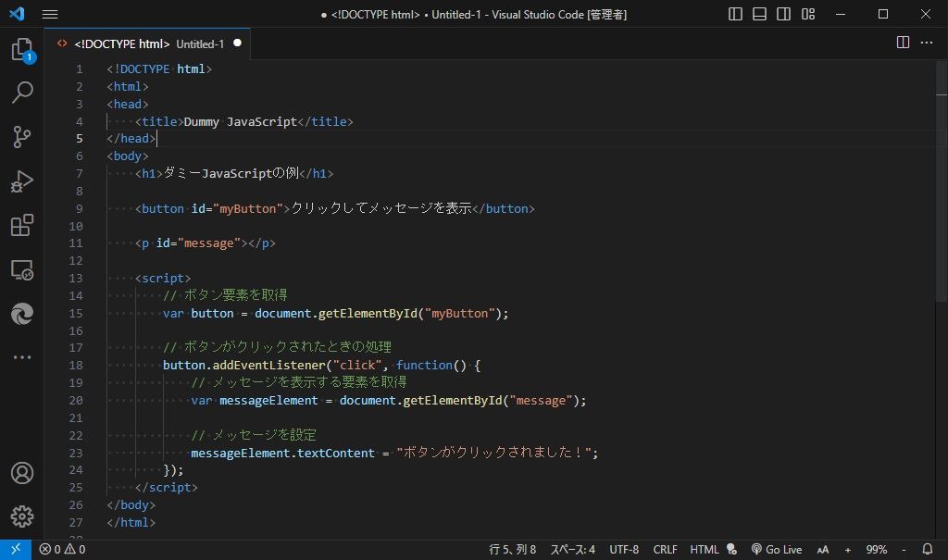Decrease zoom with minus in status bar
The height and width of the screenshot is (560, 948).
(x=904, y=550)
